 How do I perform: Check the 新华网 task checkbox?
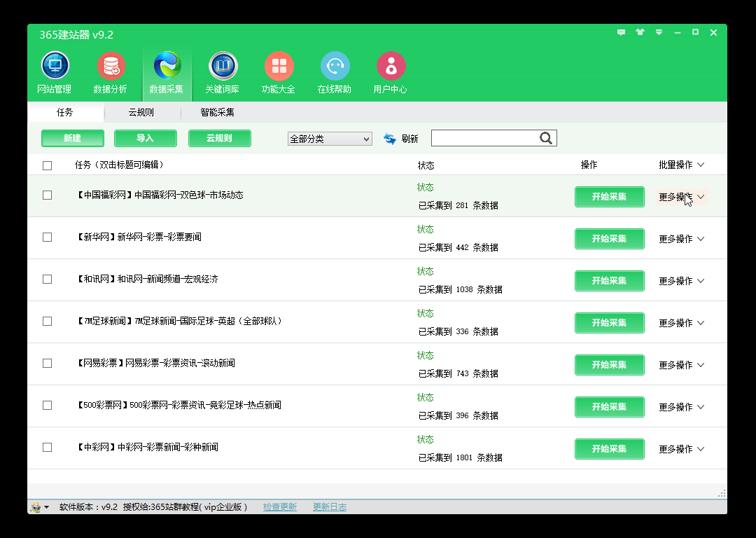[x=48, y=237]
